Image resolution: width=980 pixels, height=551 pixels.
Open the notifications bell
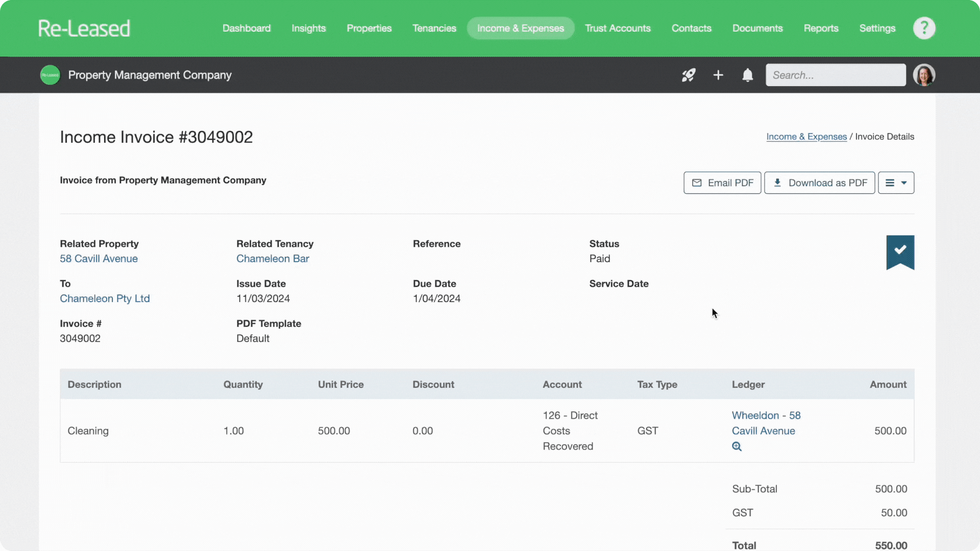click(747, 75)
